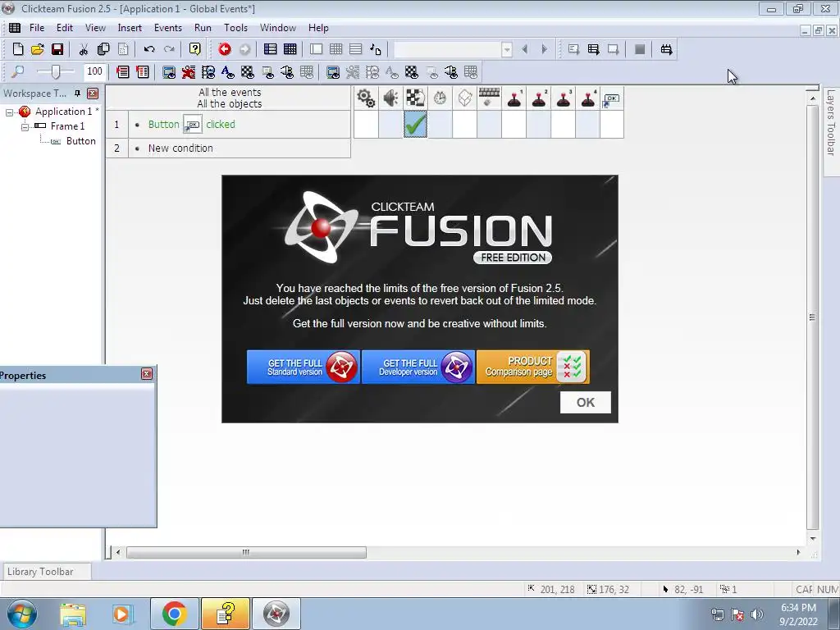
Task: Open the Event List Editor icon
Action: 356,49
